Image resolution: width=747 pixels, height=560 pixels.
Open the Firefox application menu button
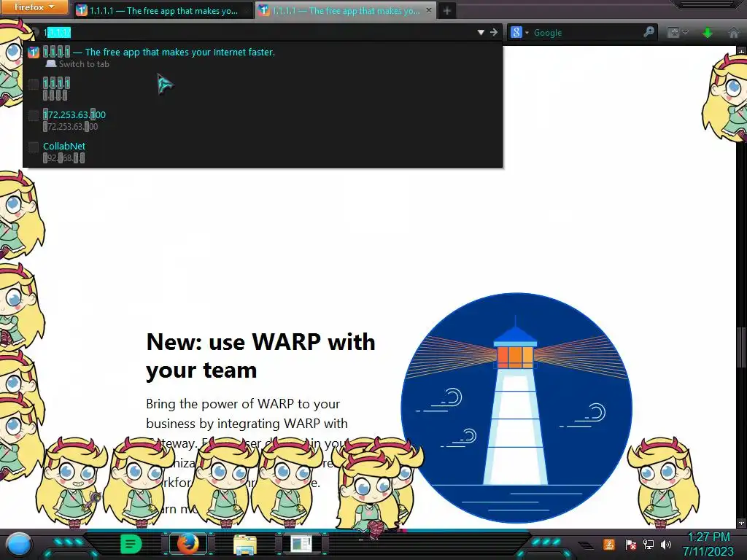click(34, 7)
